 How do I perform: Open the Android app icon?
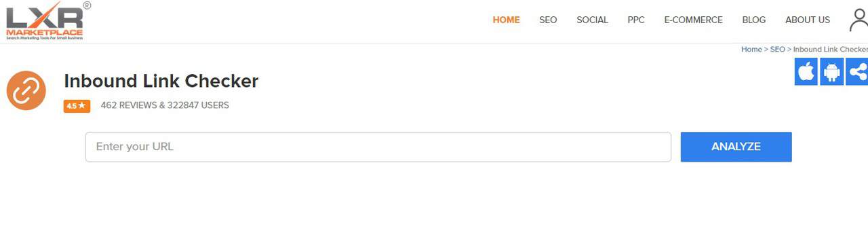pos(831,71)
